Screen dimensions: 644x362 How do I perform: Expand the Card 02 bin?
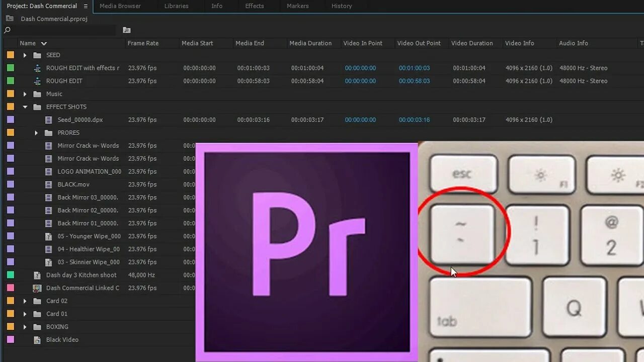point(25,301)
